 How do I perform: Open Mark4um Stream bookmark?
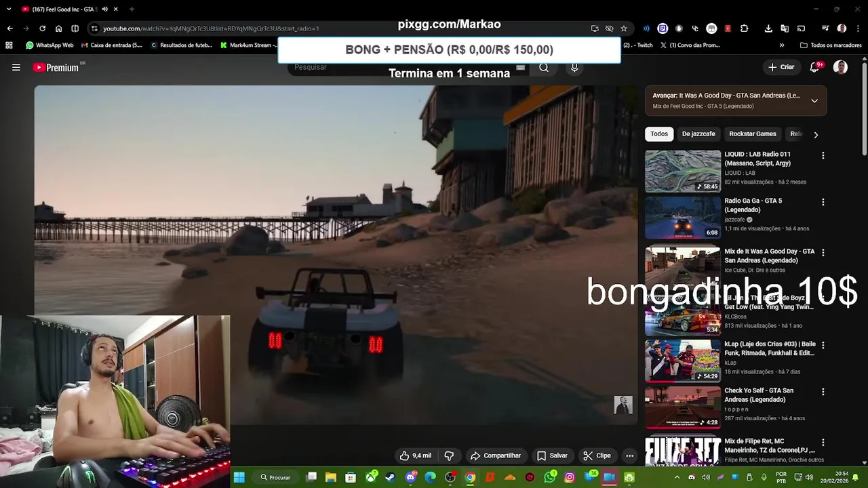[248, 45]
